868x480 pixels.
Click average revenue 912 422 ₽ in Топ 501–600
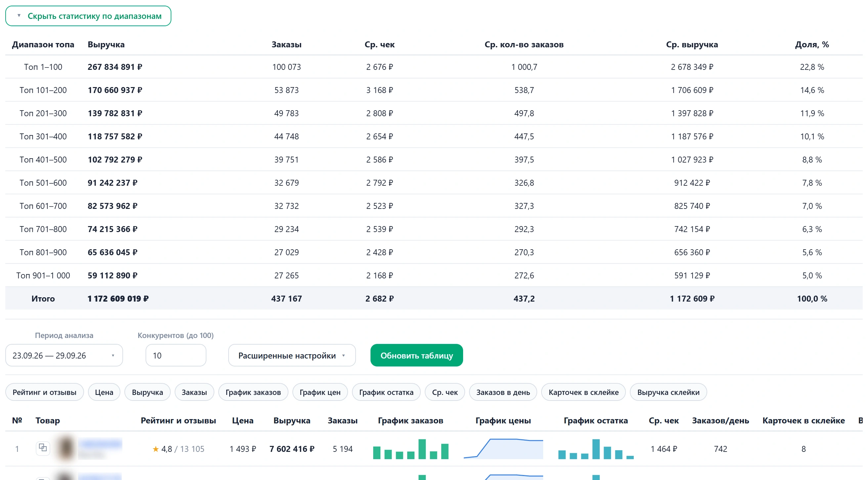point(692,182)
